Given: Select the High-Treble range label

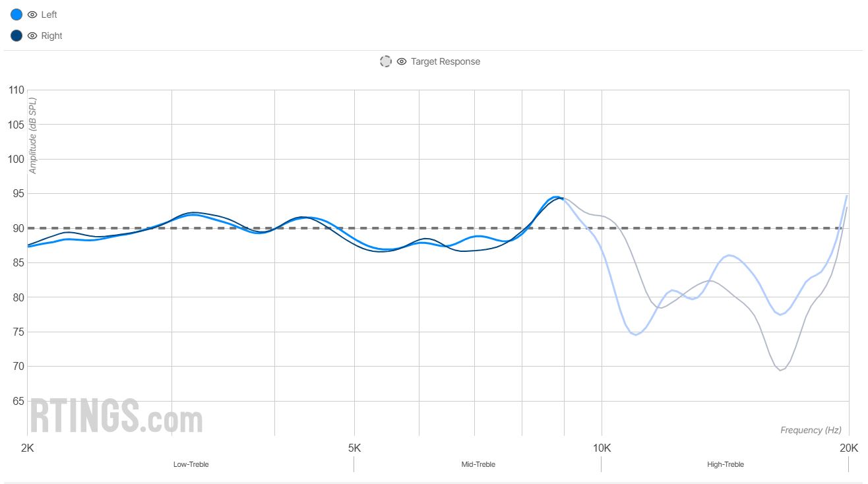Looking at the screenshot, I should 725,464.
